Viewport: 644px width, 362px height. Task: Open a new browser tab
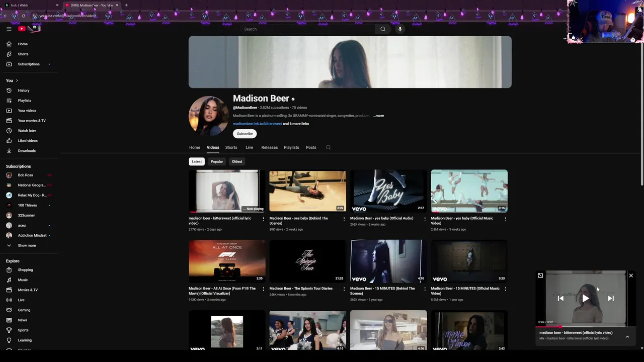point(126,5)
